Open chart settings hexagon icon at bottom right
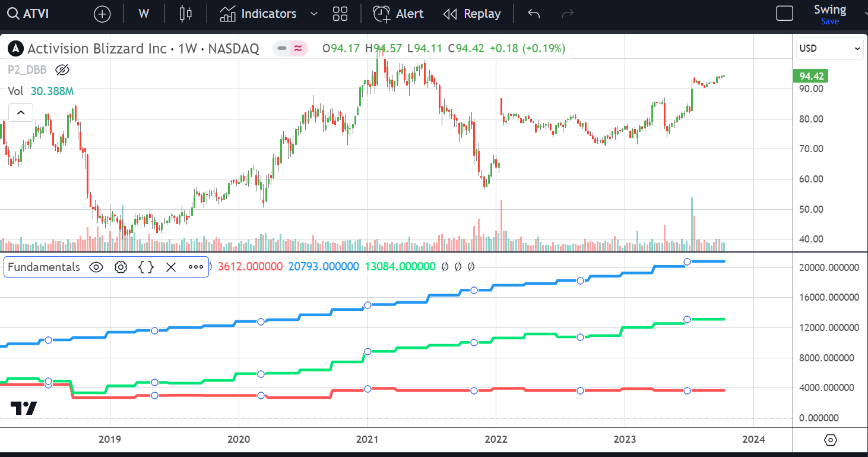This screenshot has height=457, width=868. (x=831, y=440)
